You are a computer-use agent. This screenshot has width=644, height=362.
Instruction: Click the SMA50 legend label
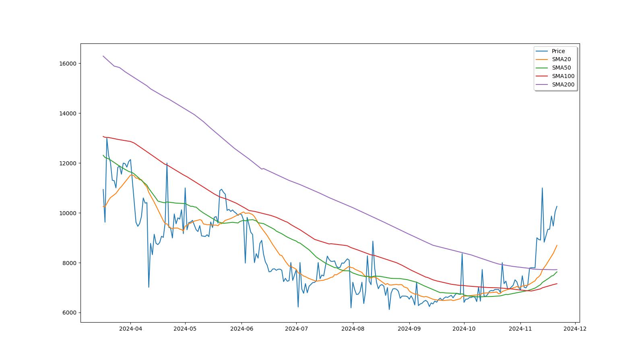pos(561,68)
